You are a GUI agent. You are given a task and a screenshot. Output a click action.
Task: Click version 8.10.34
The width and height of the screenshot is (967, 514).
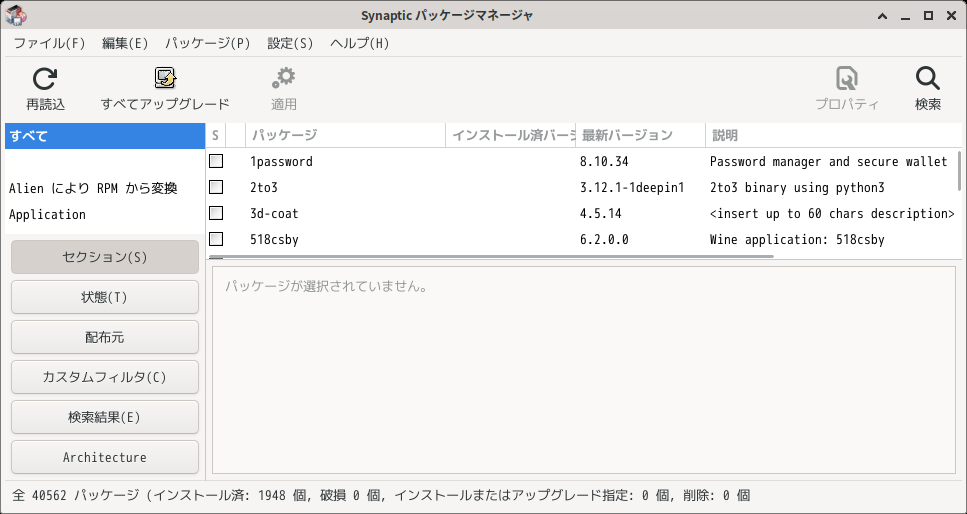(604, 162)
